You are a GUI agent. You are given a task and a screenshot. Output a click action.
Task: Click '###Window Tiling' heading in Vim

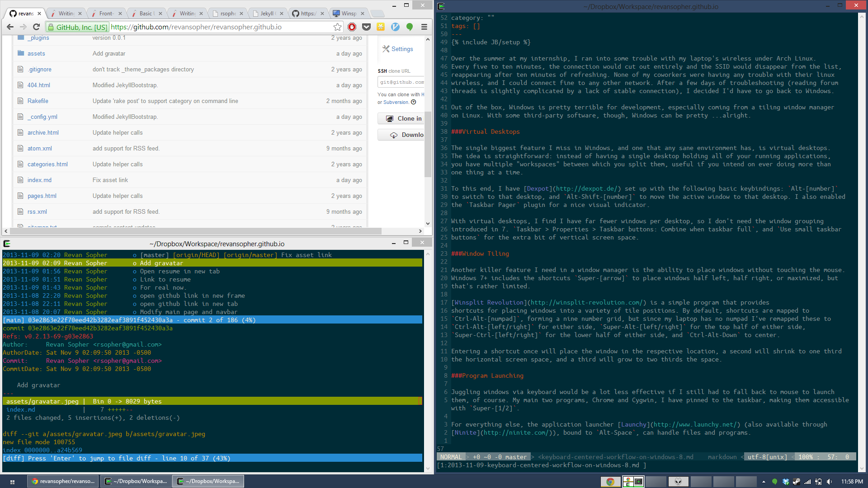(x=480, y=253)
